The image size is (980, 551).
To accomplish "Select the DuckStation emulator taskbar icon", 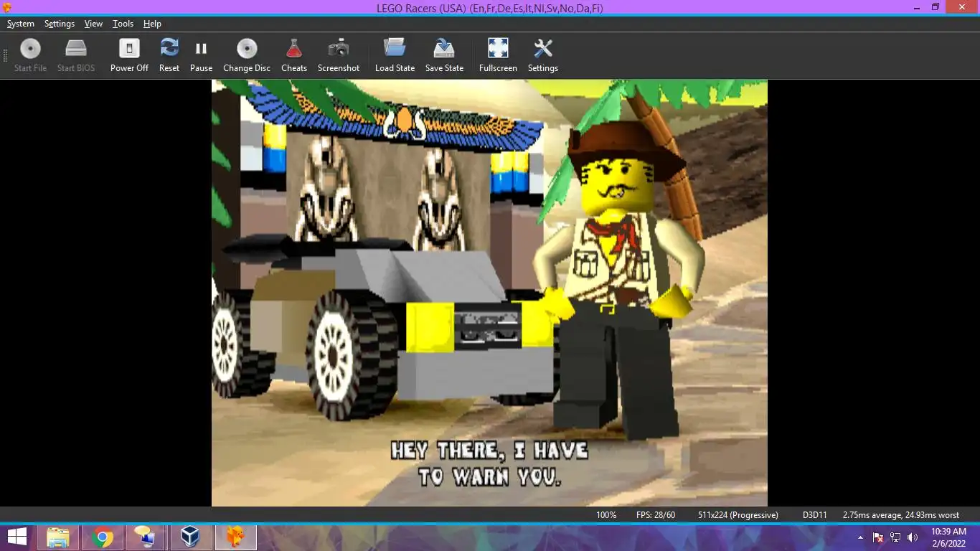I will point(235,537).
